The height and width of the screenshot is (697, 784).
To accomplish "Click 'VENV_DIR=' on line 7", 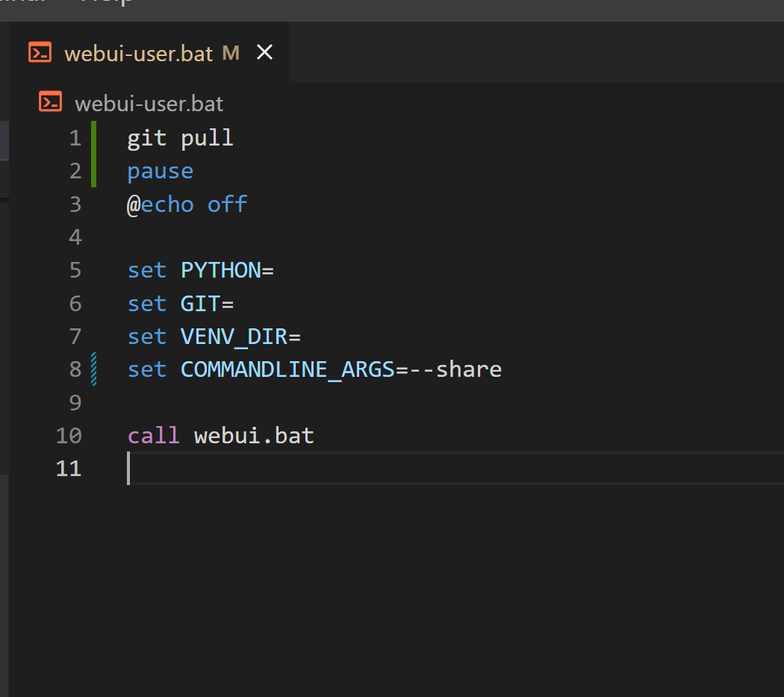I will pyautogui.click(x=240, y=337).
